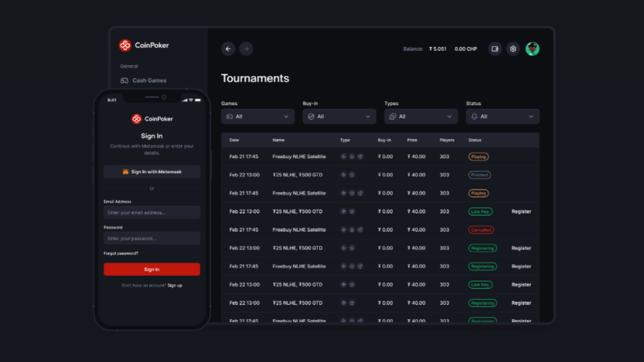
Task: Click Register on the Late Reg. row
Action: coord(521,212)
